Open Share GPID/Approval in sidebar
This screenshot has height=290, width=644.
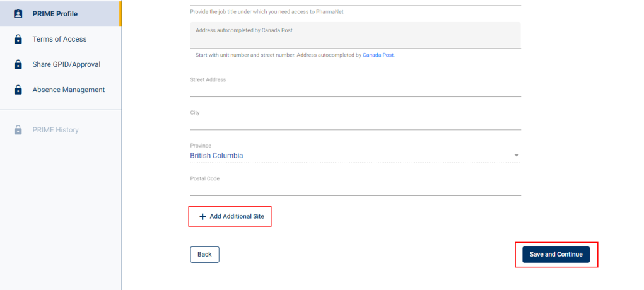[x=66, y=64]
